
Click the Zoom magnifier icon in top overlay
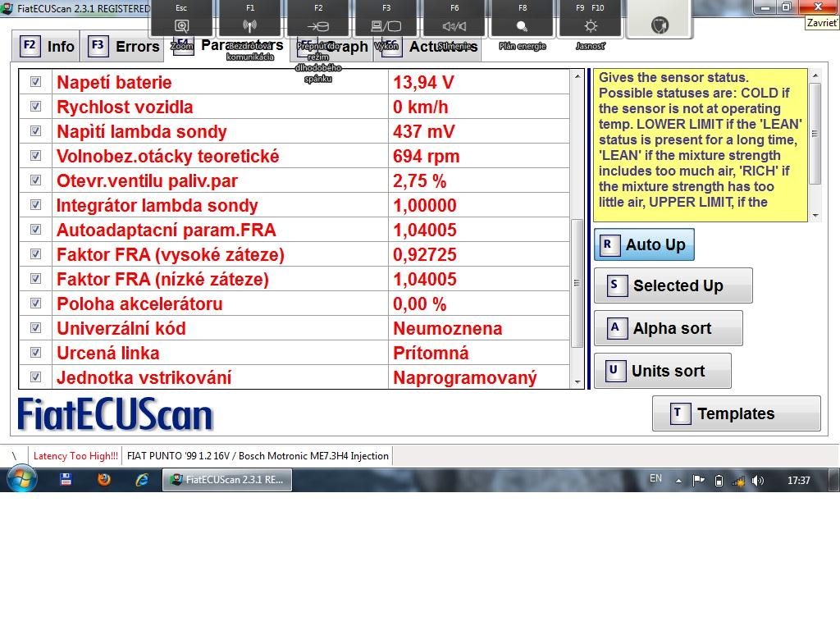(x=181, y=25)
